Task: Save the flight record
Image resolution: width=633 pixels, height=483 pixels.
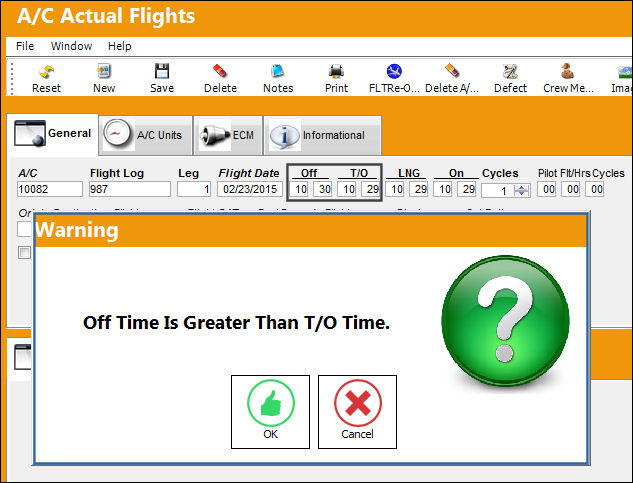Action: (162, 78)
